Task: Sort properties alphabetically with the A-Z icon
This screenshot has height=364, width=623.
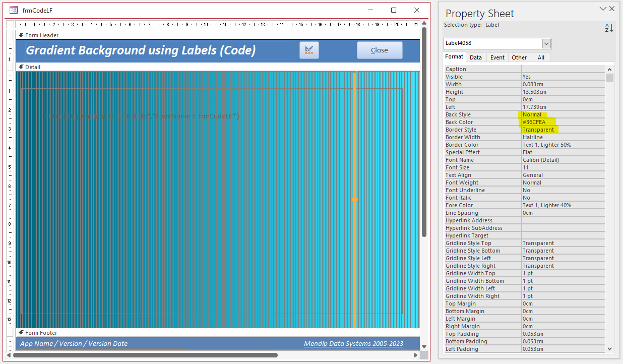Action: [609, 28]
